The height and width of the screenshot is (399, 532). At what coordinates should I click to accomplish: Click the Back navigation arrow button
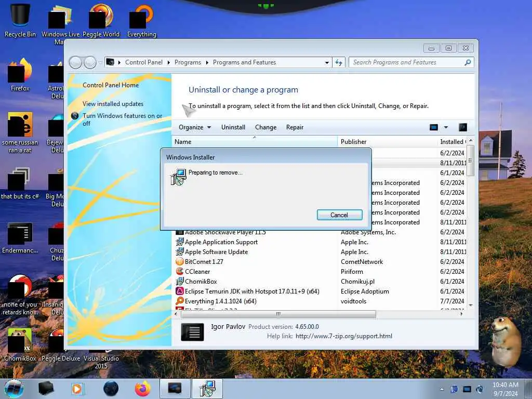click(75, 62)
